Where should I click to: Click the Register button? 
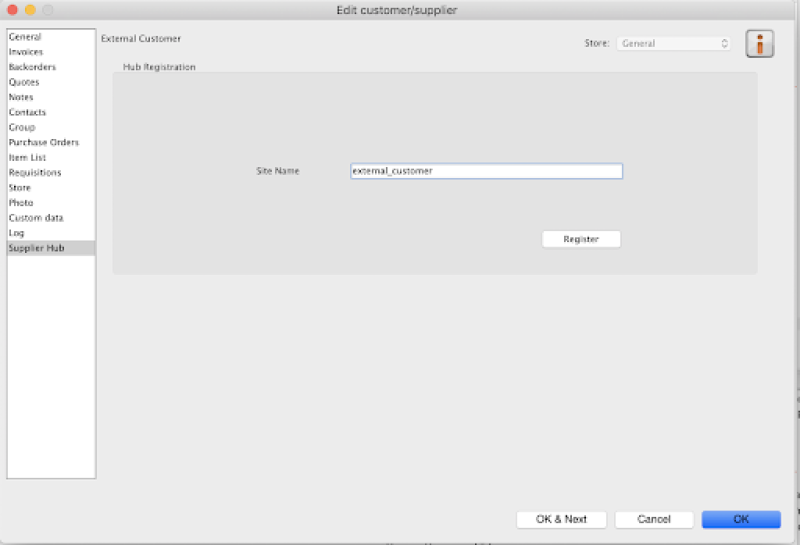581,240
